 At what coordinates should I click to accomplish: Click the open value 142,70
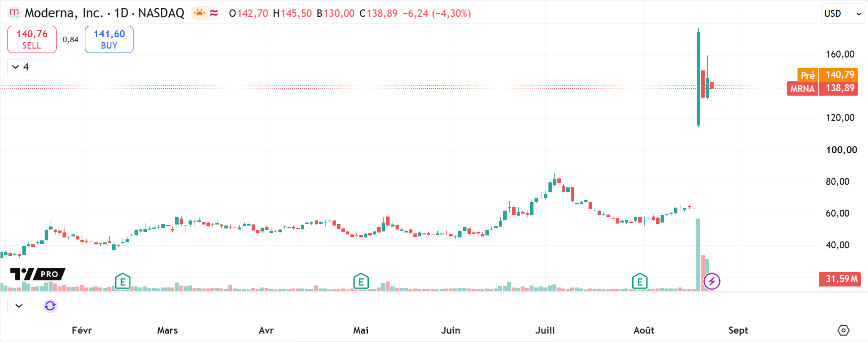tap(253, 13)
